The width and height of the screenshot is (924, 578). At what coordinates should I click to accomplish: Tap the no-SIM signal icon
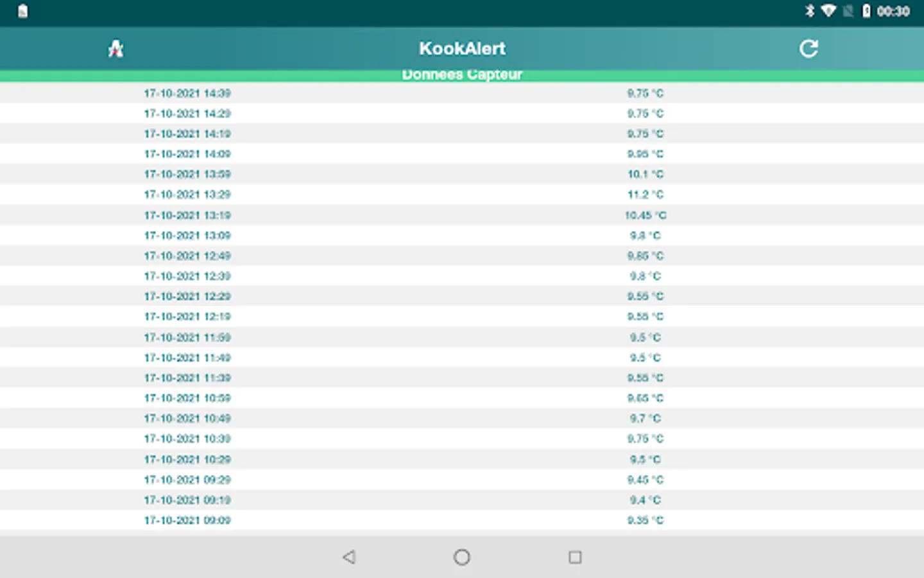click(848, 11)
